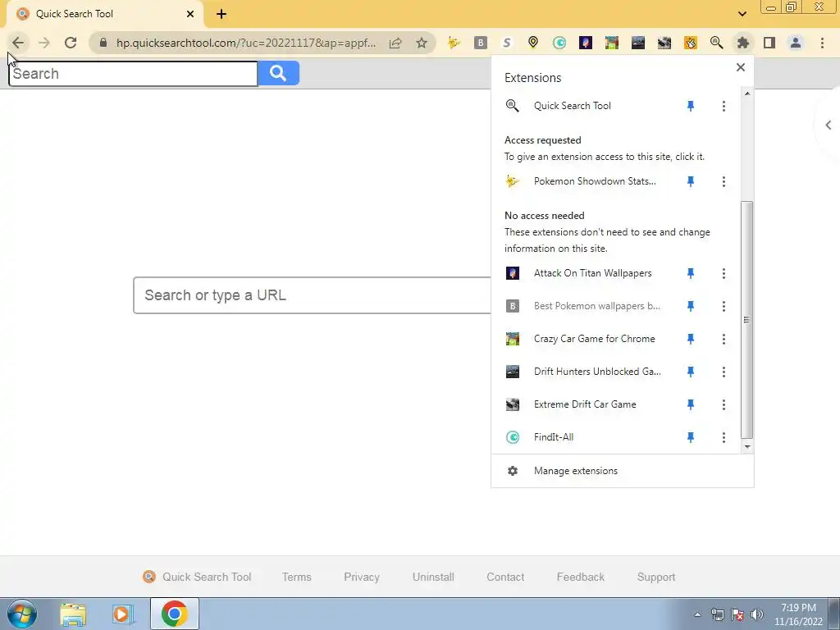The image size is (840, 630).
Task: Go back to the previous page
Action: pyautogui.click(x=18, y=43)
